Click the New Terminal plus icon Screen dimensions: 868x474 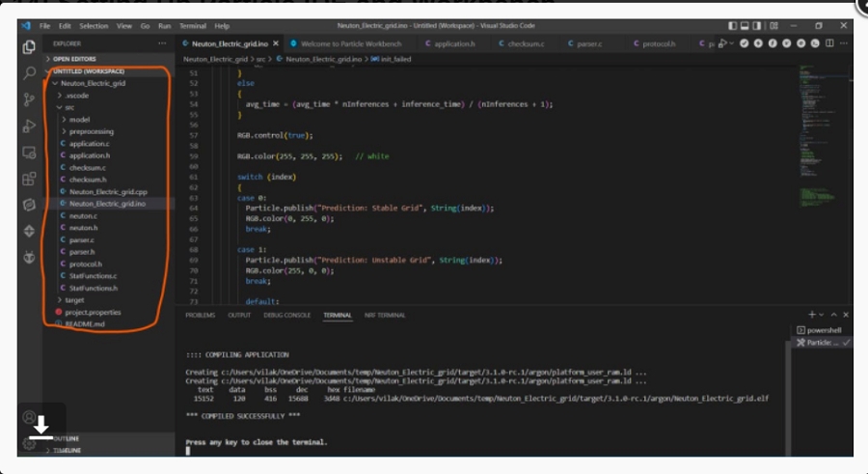812,315
